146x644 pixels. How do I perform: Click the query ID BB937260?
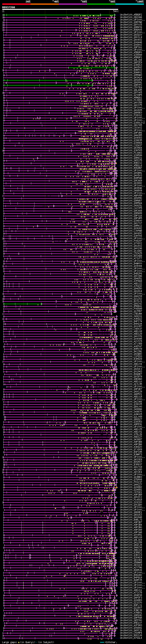pos(8,8)
